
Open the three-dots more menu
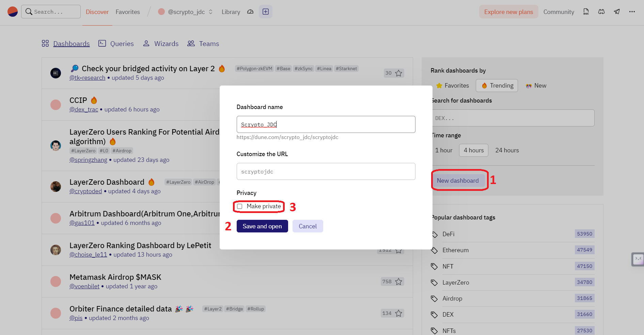point(632,12)
